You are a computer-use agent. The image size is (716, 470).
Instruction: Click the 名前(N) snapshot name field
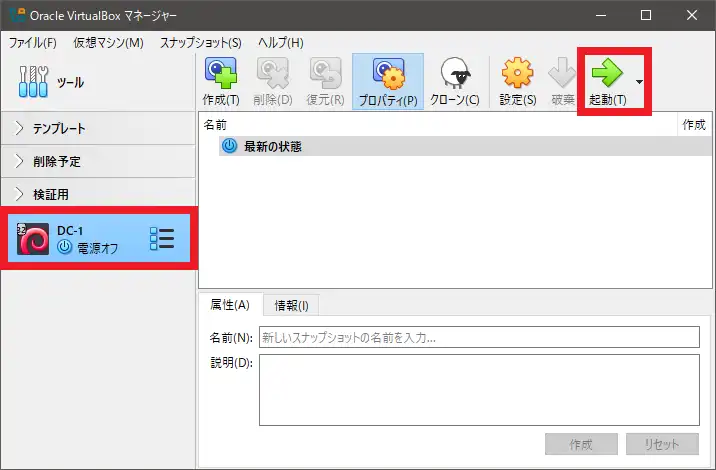pyautogui.click(x=478, y=337)
